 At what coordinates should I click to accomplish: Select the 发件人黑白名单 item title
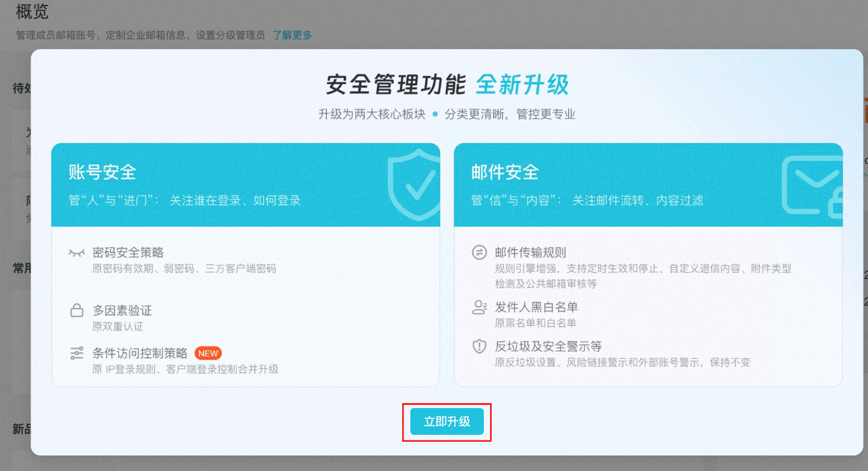click(536, 307)
